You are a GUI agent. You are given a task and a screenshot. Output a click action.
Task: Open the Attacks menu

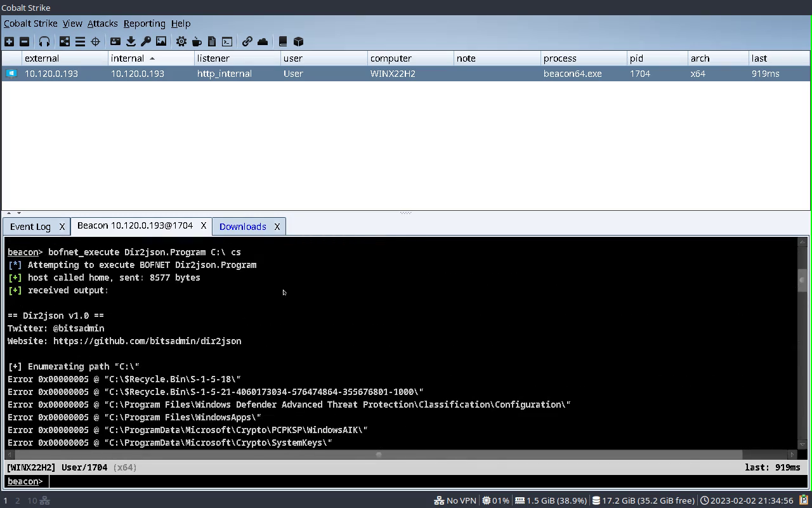pos(102,23)
